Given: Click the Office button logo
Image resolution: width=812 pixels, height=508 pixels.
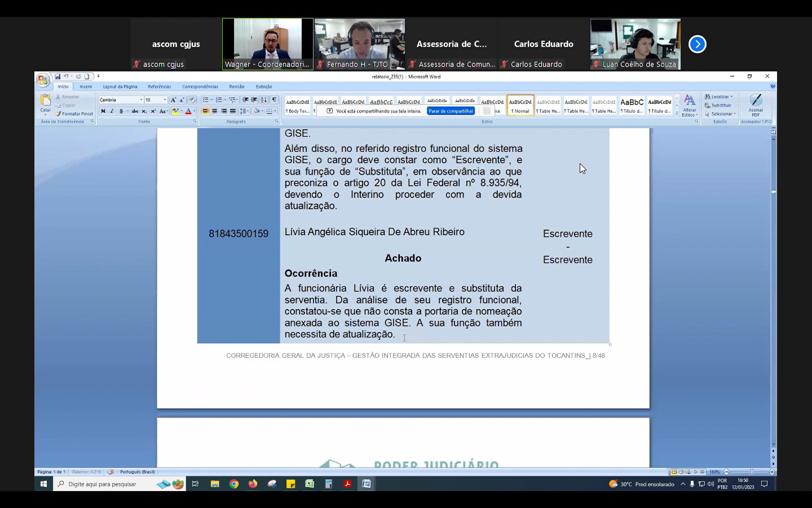Looking at the screenshot, I should 43,80.
